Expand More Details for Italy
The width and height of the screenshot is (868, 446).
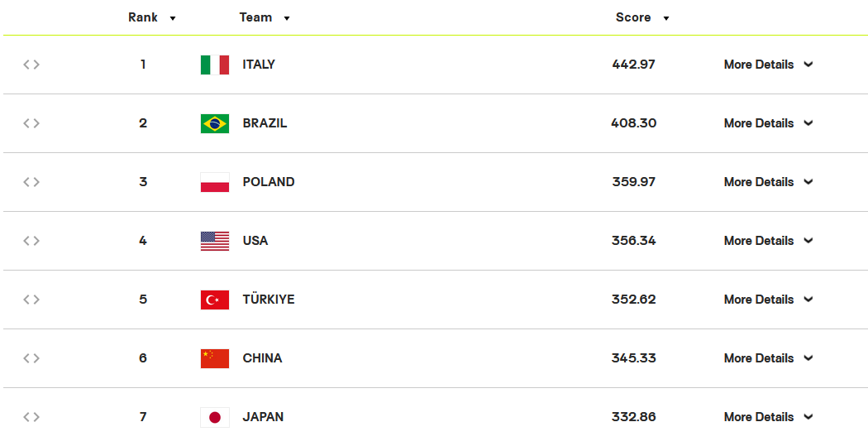[x=768, y=65]
